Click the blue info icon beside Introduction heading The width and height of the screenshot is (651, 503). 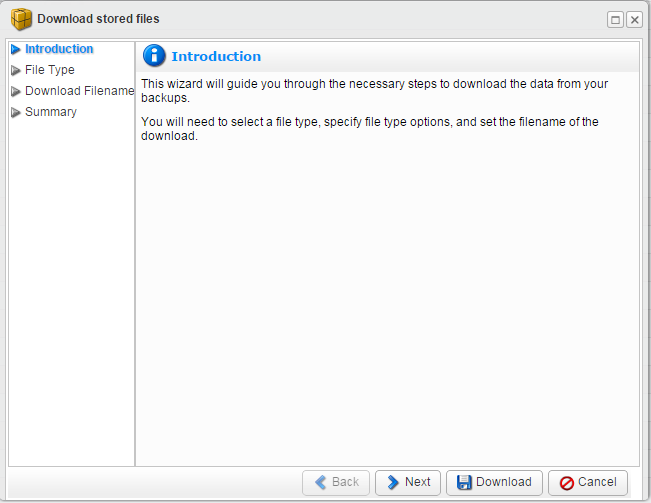(154, 56)
